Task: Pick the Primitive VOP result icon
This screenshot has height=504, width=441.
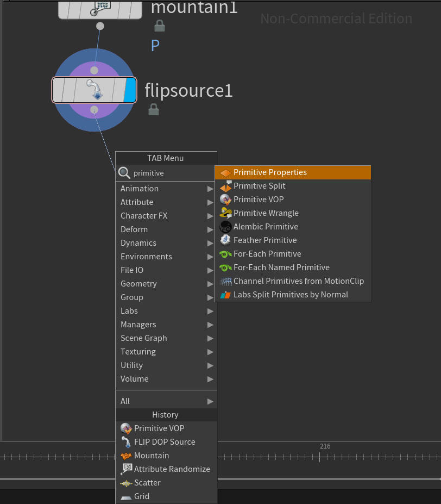Action: (225, 200)
